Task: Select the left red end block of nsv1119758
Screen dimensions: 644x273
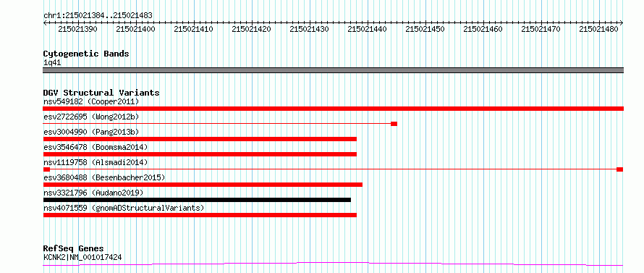Action: [46, 169]
